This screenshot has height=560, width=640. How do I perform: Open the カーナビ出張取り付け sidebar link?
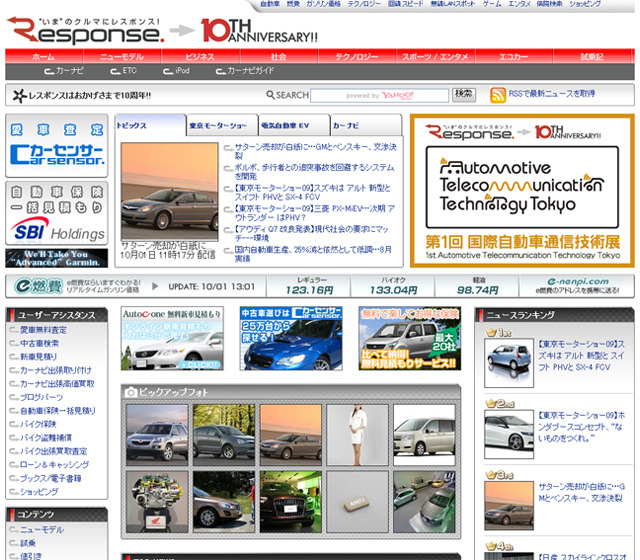pos(56,370)
